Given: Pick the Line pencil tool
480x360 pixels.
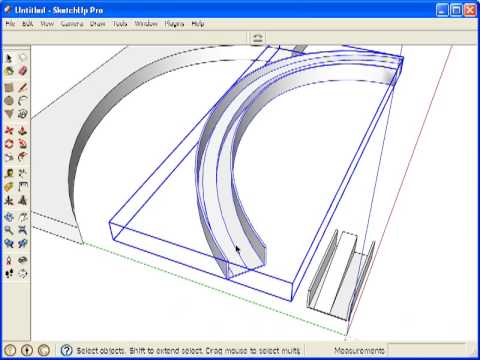Looking at the screenshot, I should click(23, 88).
